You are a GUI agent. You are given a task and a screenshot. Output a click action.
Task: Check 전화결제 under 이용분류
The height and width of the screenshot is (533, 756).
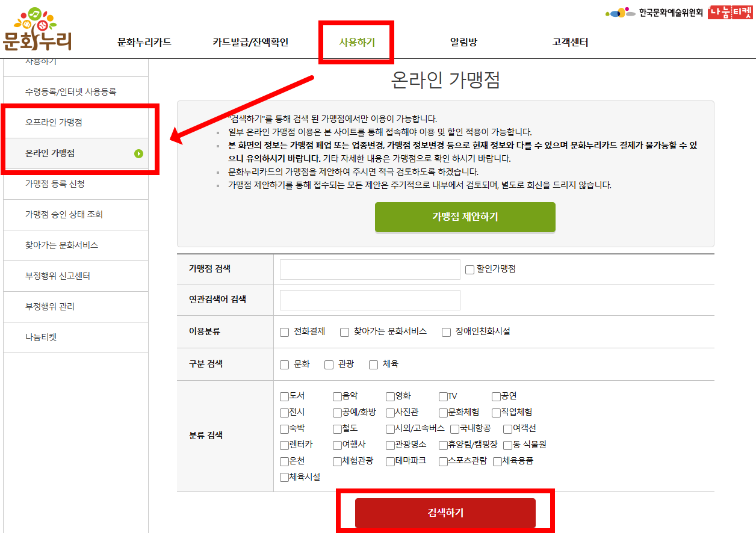tap(283, 331)
